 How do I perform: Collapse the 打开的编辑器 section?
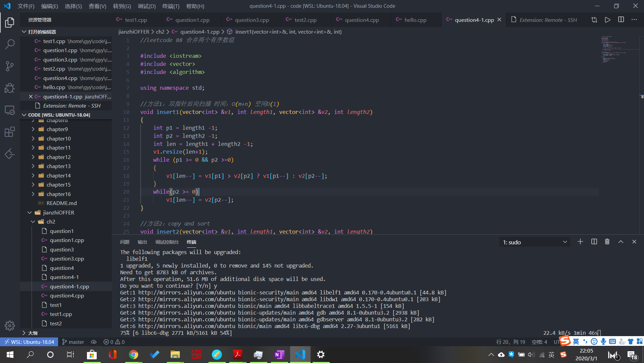click(x=24, y=32)
